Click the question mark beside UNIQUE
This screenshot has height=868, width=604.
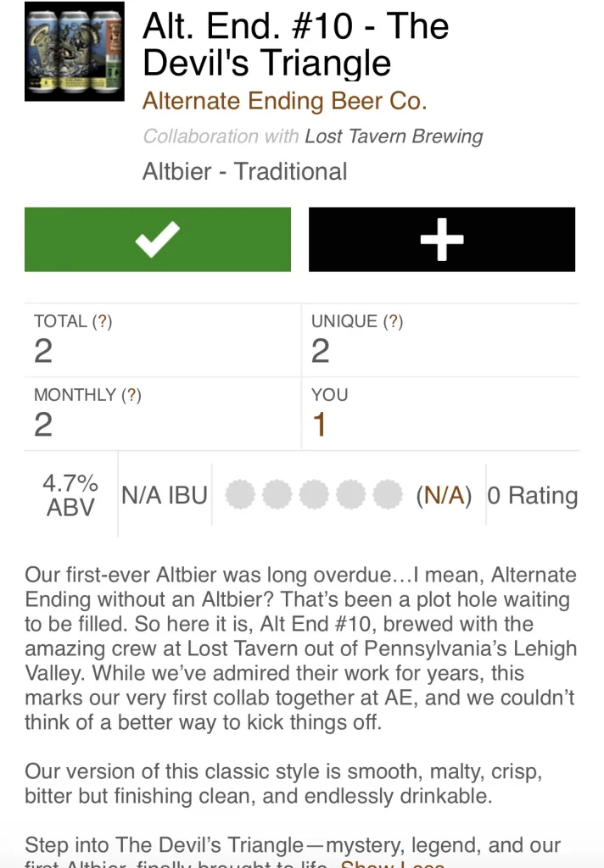tap(392, 321)
